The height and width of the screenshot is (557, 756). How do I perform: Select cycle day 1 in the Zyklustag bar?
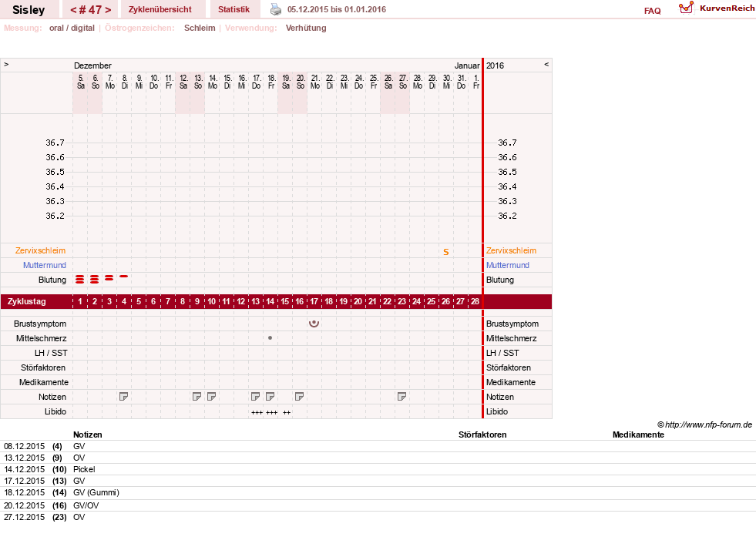click(x=80, y=302)
